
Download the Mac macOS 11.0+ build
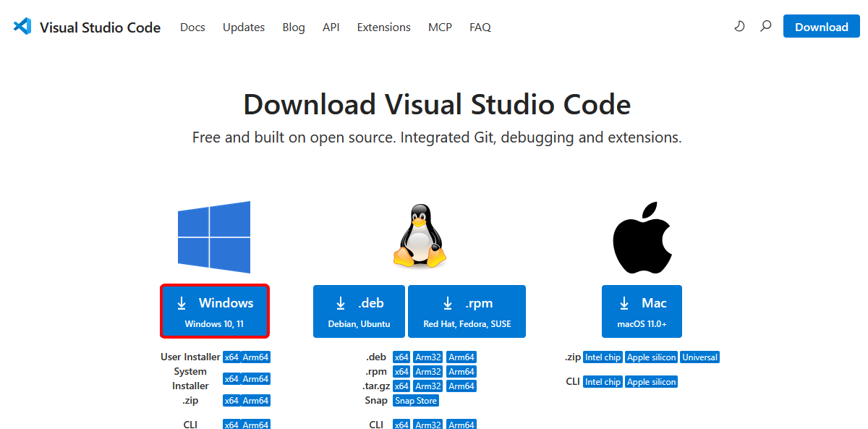pos(642,311)
